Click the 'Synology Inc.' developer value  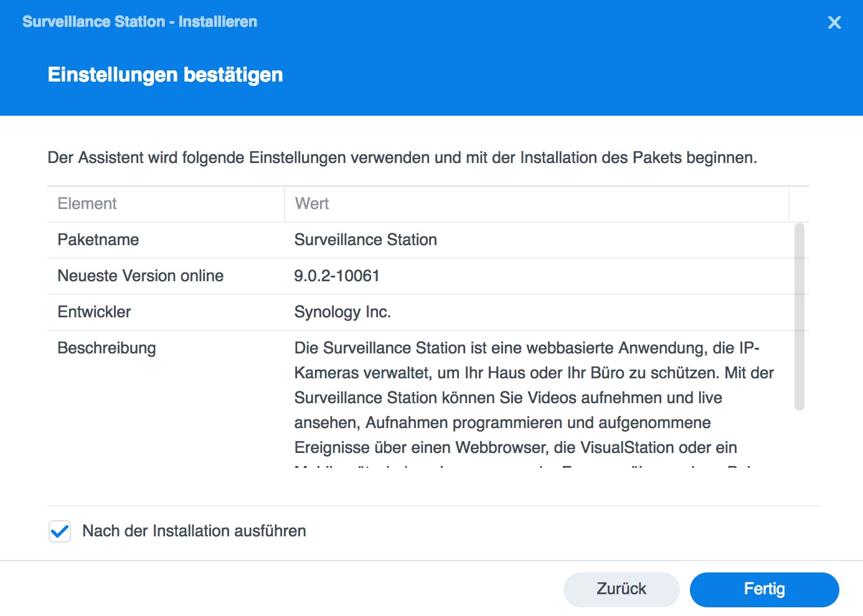[x=342, y=312]
